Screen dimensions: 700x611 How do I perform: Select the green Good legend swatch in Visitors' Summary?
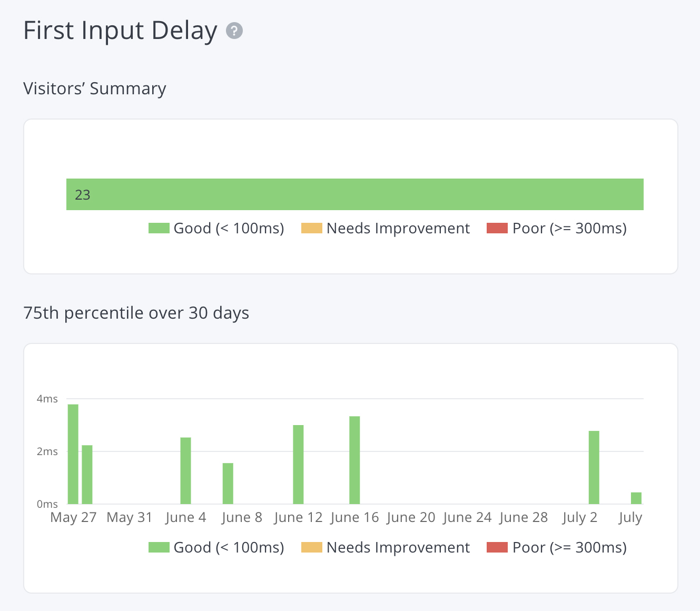click(158, 228)
